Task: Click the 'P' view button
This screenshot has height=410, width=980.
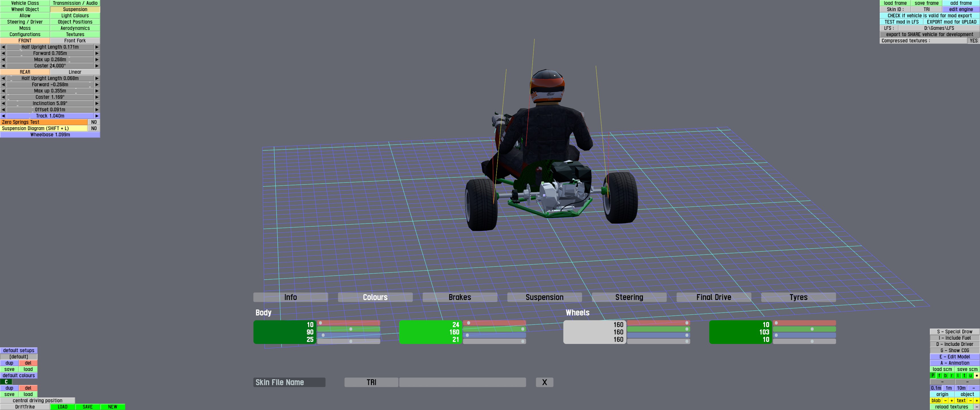Action: pyautogui.click(x=933, y=376)
